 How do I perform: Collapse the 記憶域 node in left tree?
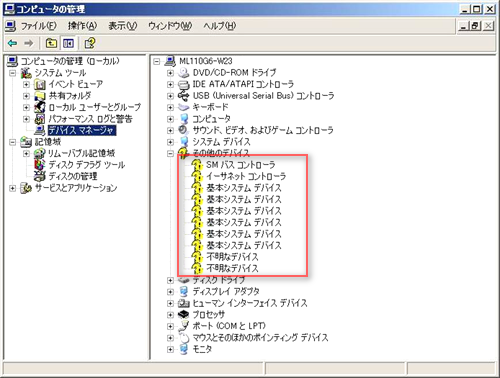tap(13, 142)
